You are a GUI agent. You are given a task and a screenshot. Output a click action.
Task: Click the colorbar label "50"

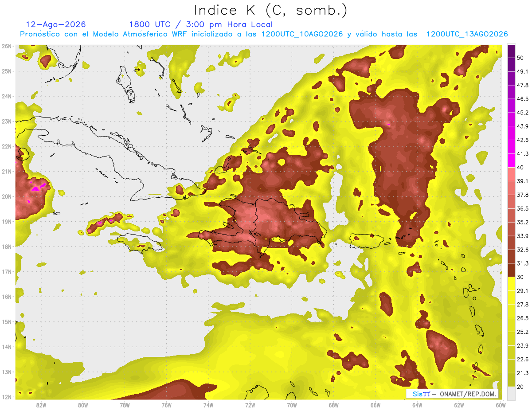(x=520, y=58)
